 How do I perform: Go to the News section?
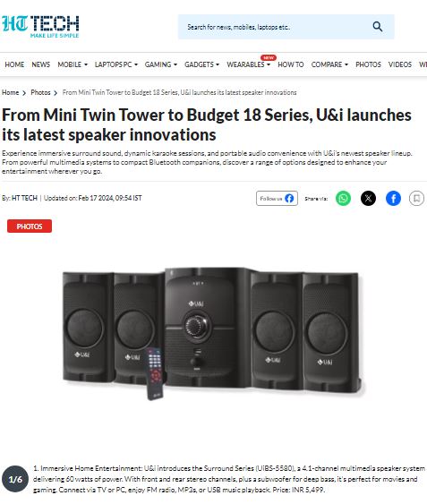click(x=41, y=64)
